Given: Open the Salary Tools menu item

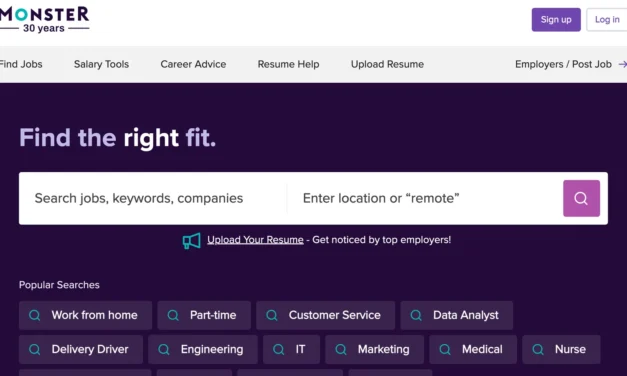Looking at the screenshot, I should [101, 64].
